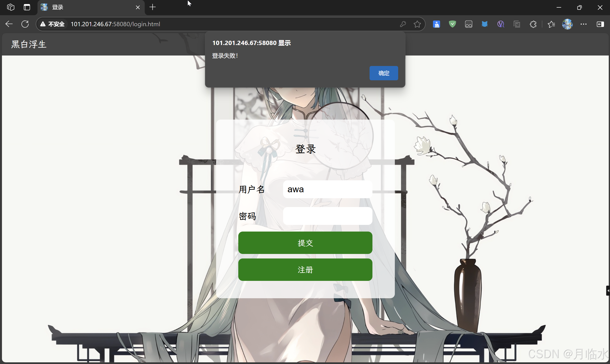Open the green shield extension icon
This screenshot has width=610, height=364.
(452, 24)
